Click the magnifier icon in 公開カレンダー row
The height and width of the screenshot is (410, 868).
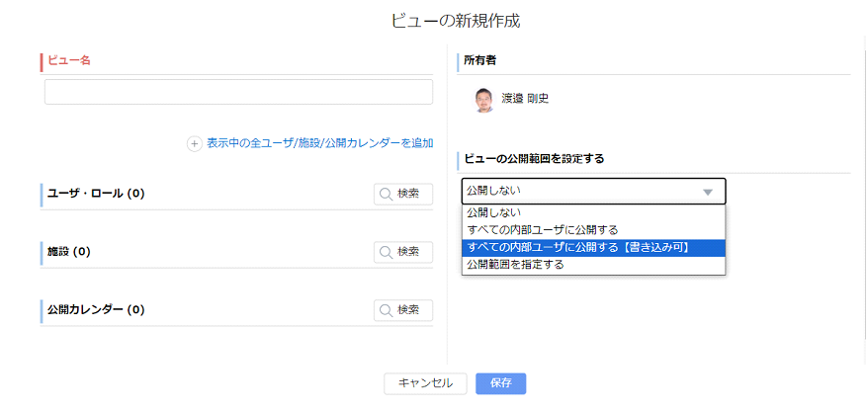click(x=387, y=310)
